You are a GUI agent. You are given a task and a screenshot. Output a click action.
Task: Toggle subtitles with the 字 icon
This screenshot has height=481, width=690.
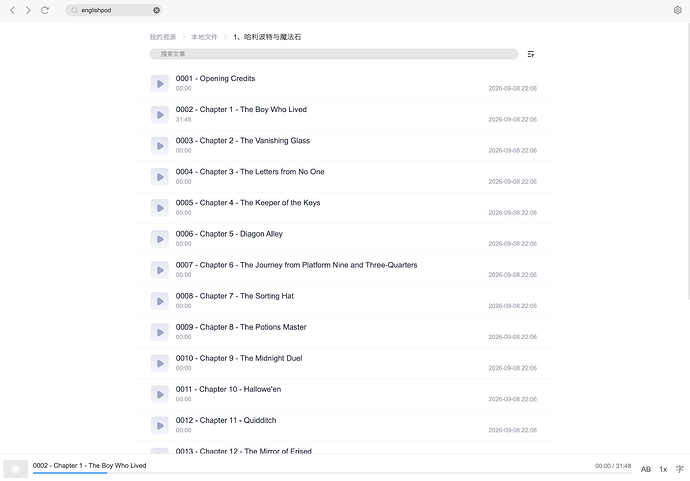(x=680, y=470)
